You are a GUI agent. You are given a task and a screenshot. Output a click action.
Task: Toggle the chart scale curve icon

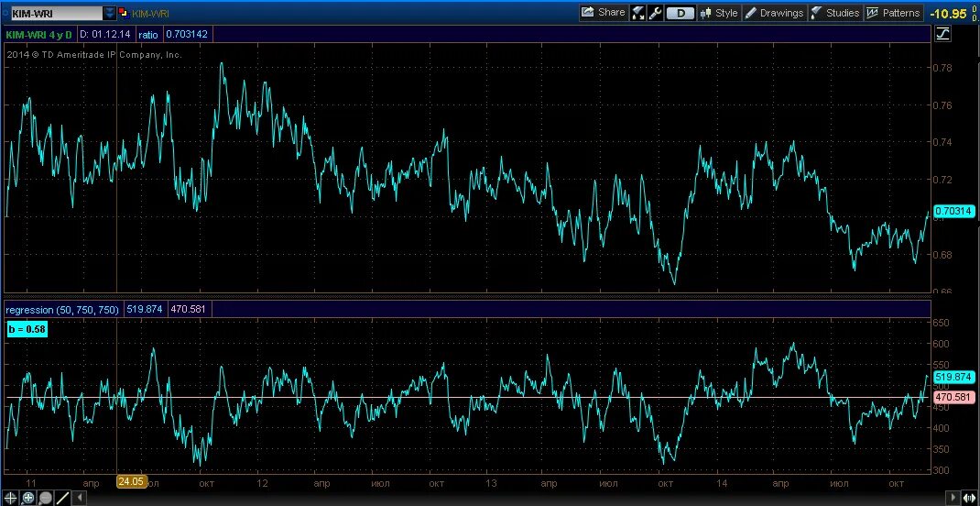coord(942,34)
